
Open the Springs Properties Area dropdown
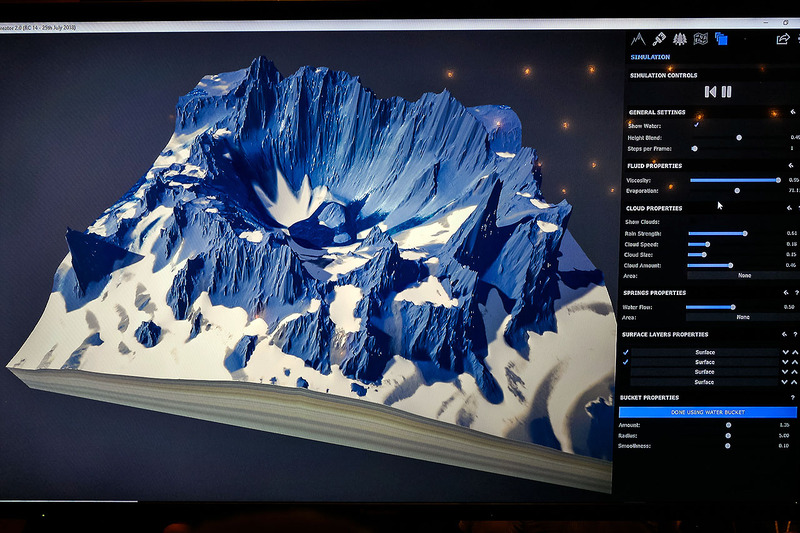pyautogui.click(x=742, y=317)
